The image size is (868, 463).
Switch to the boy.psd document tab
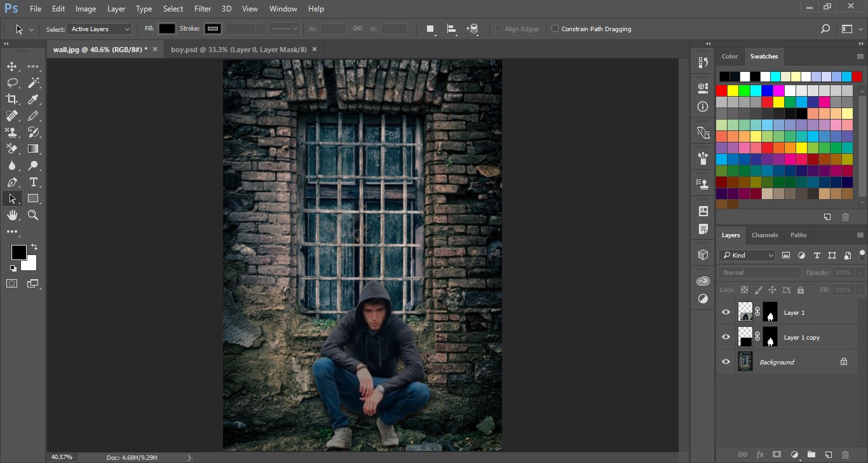(x=238, y=49)
